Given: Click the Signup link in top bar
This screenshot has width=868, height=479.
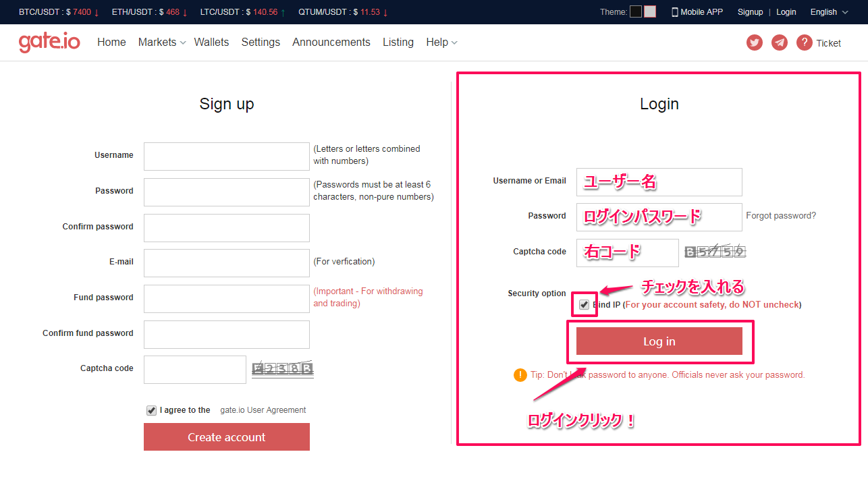Looking at the screenshot, I should click(x=750, y=12).
